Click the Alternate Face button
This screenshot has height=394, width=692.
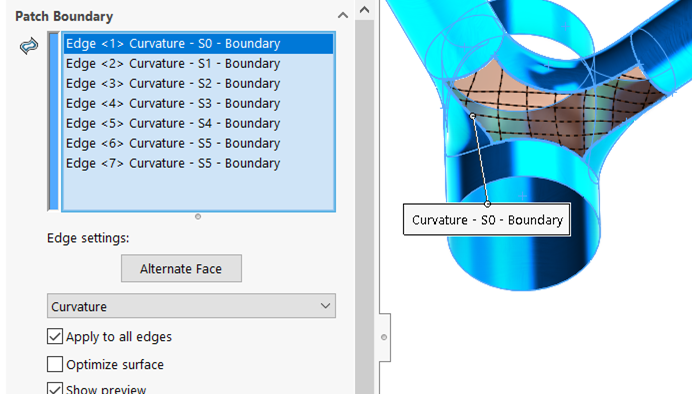(181, 268)
